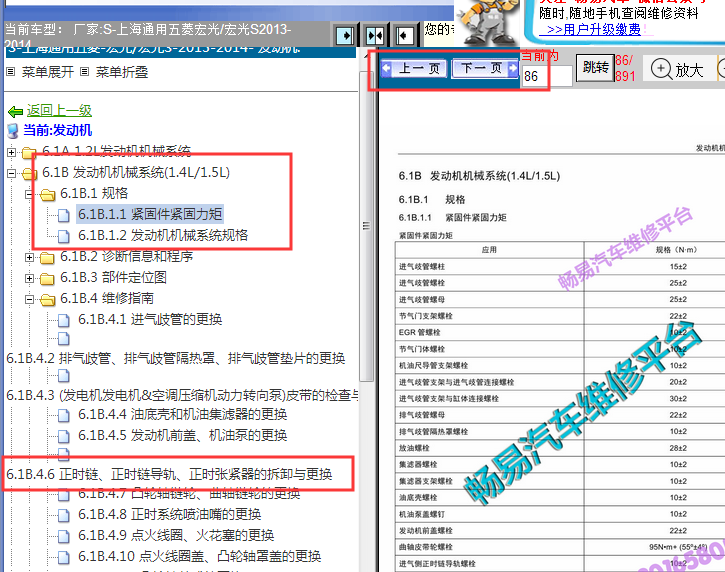The height and width of the screenshot is (572, 725).
Task: Open 6.1B.1.1 紧固件紧固力矩 entry
Action: point(150,214)
